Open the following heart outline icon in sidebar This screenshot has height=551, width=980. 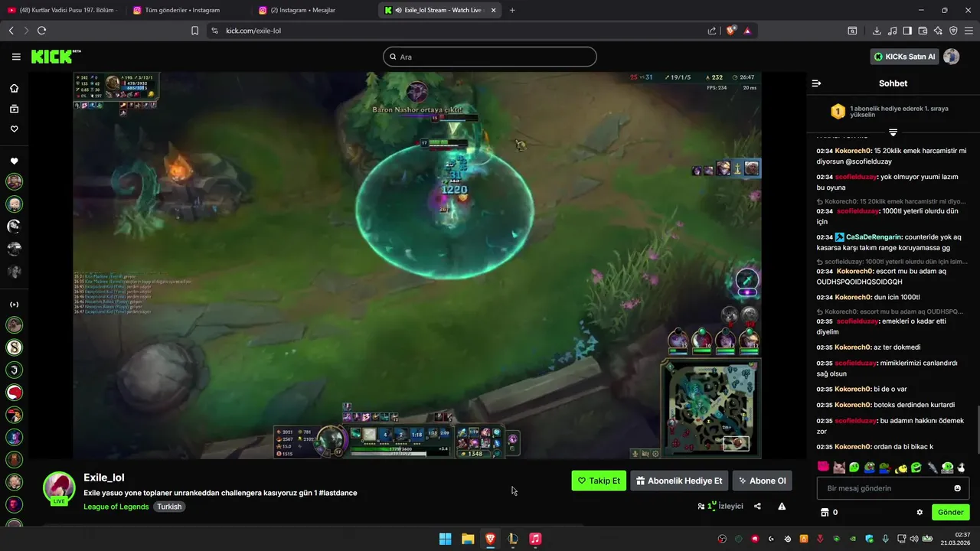coord(14,129)
